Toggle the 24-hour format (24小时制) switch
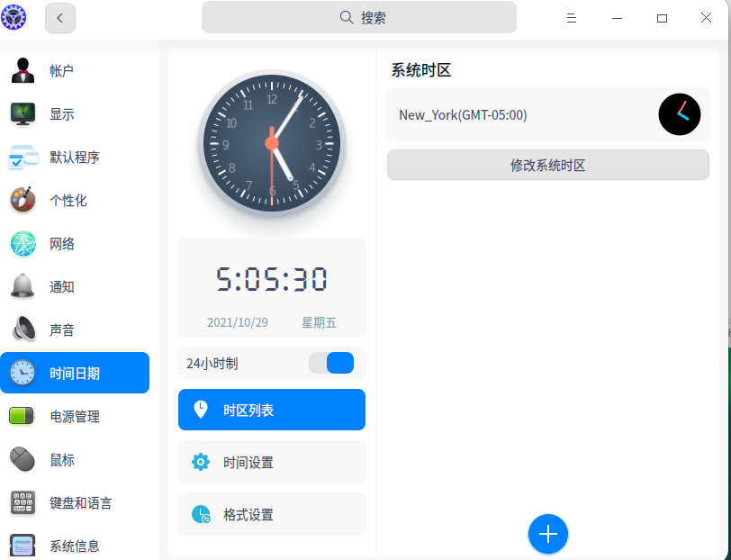This screenshot has width=731, height=560. click(x=331, y=363)
